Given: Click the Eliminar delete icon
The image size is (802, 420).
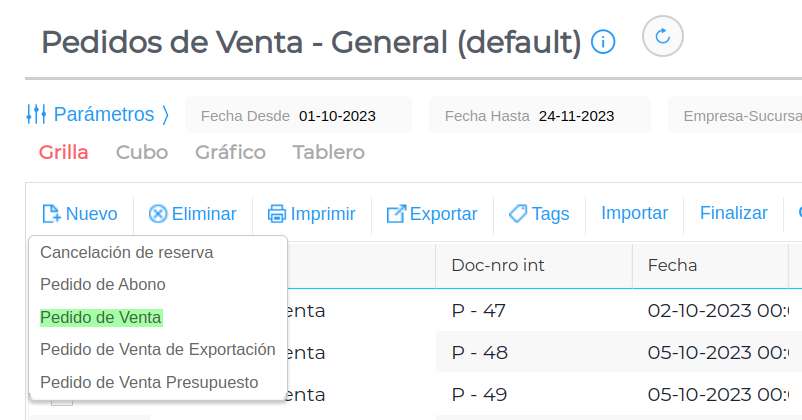Looking at the screenshot, I should (x=158, y=214).
